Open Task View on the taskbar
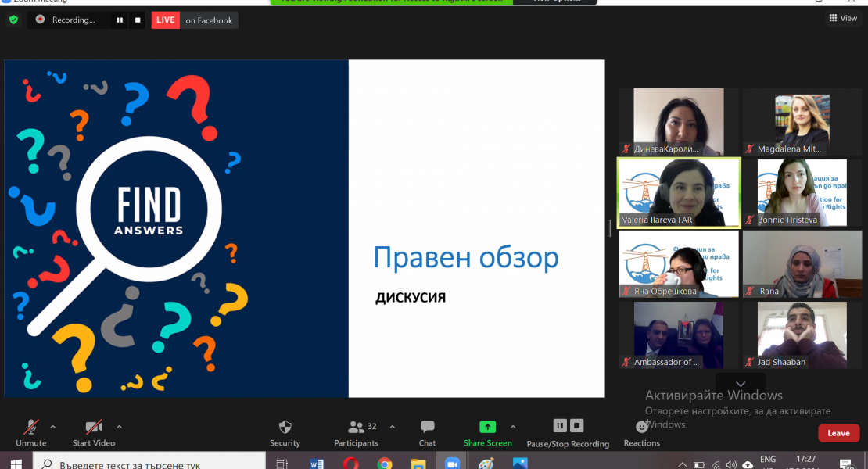The image size is (868, 469). [282, 464]
